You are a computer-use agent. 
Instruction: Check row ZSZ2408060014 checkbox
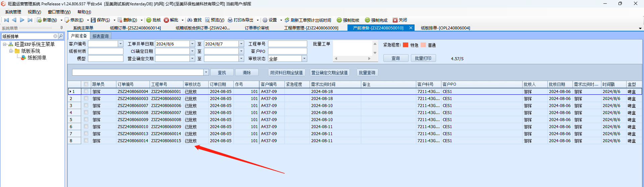tap(86, 141)
